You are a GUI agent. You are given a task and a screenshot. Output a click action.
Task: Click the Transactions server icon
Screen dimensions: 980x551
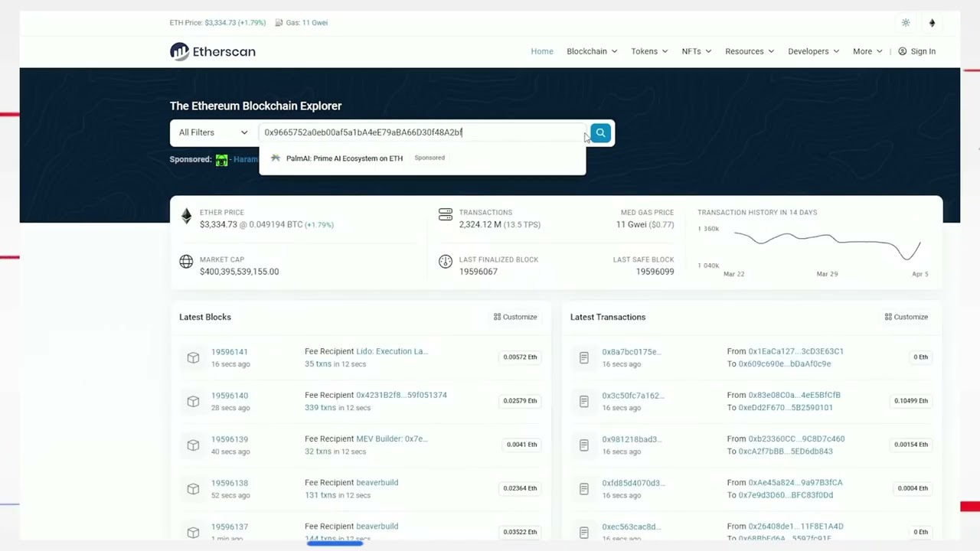[x=446, y=215]
